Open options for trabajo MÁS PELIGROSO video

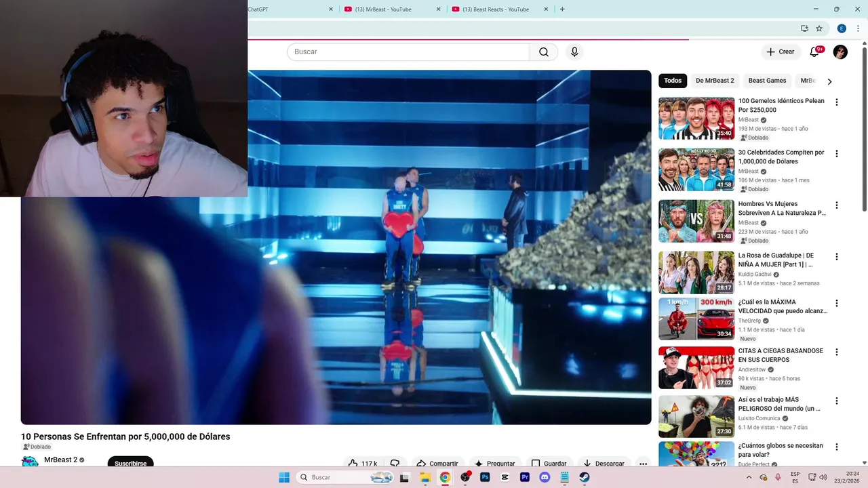click(x=836, y=401)
